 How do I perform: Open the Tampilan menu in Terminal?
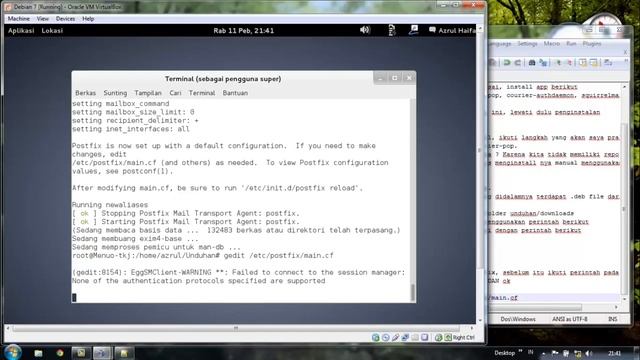pos(148,93)
